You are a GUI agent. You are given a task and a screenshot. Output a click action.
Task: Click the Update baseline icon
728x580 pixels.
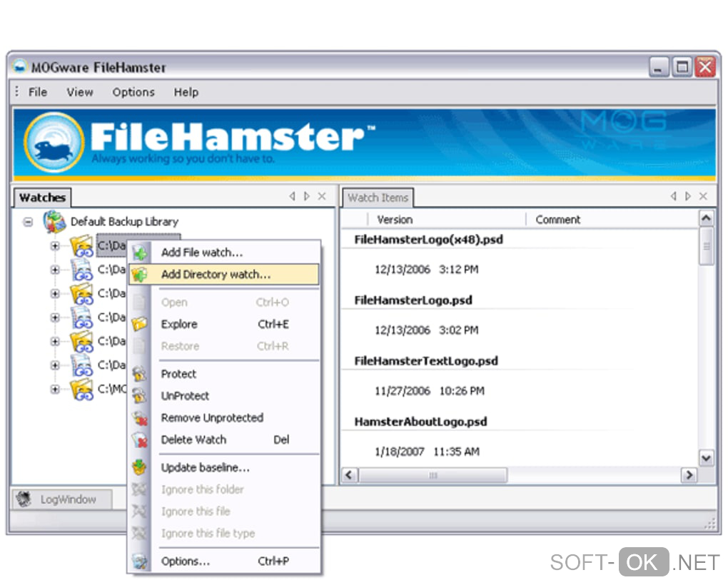click(139, 467)
